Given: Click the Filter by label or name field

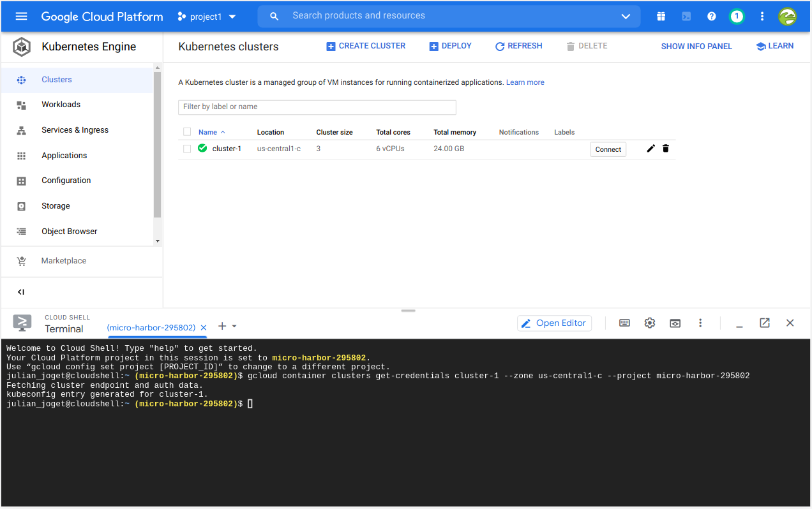Looking at the screenshot, I should point(317,107).
